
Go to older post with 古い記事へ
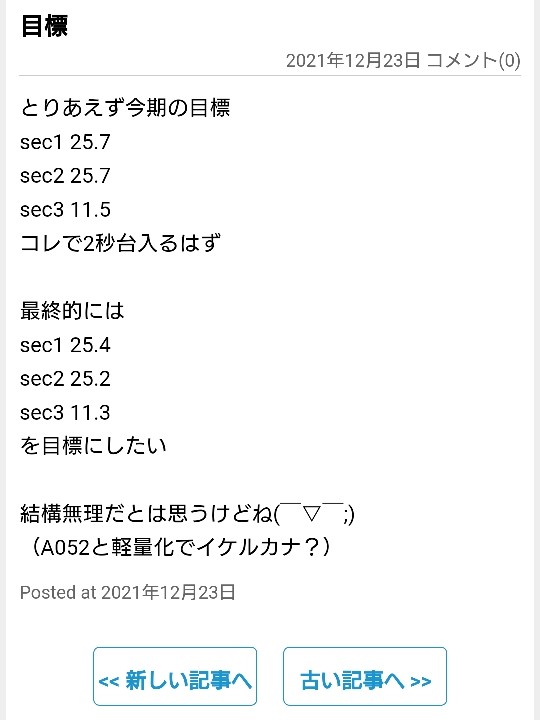(365, 676)
